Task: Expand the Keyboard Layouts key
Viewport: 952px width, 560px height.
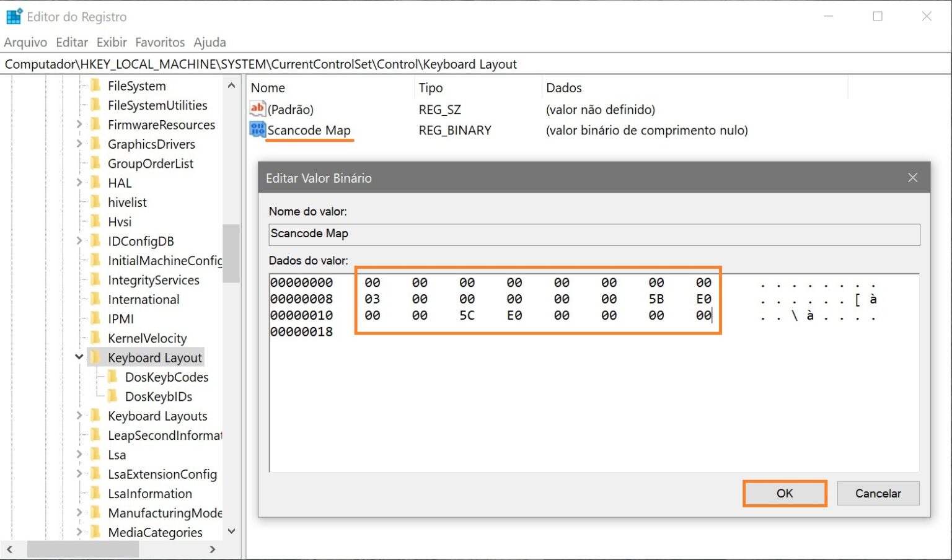Action: [x=79, y=416]
